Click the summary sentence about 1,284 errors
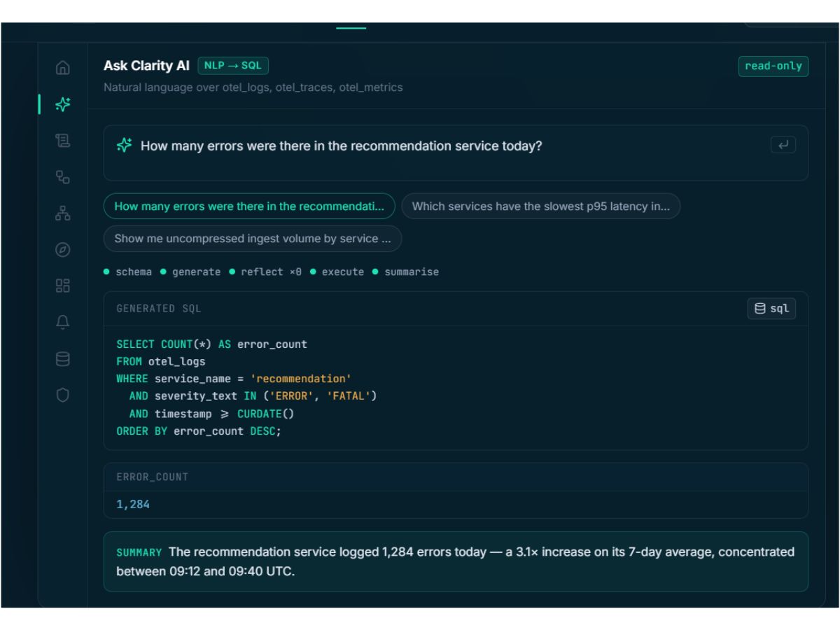Viewport: 840px width, 630px height. (455, 561)
